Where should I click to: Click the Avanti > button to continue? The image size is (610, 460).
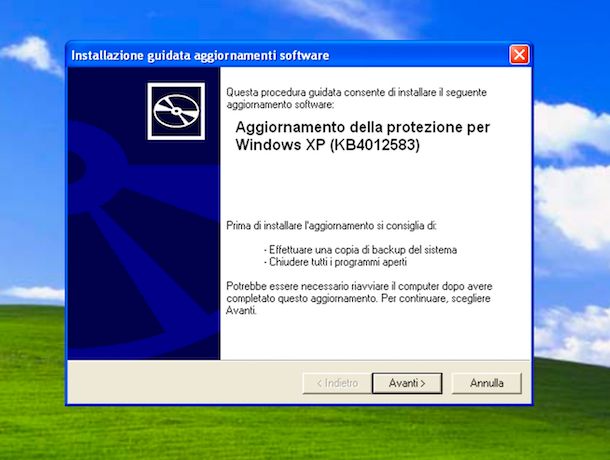pos(407,383)
